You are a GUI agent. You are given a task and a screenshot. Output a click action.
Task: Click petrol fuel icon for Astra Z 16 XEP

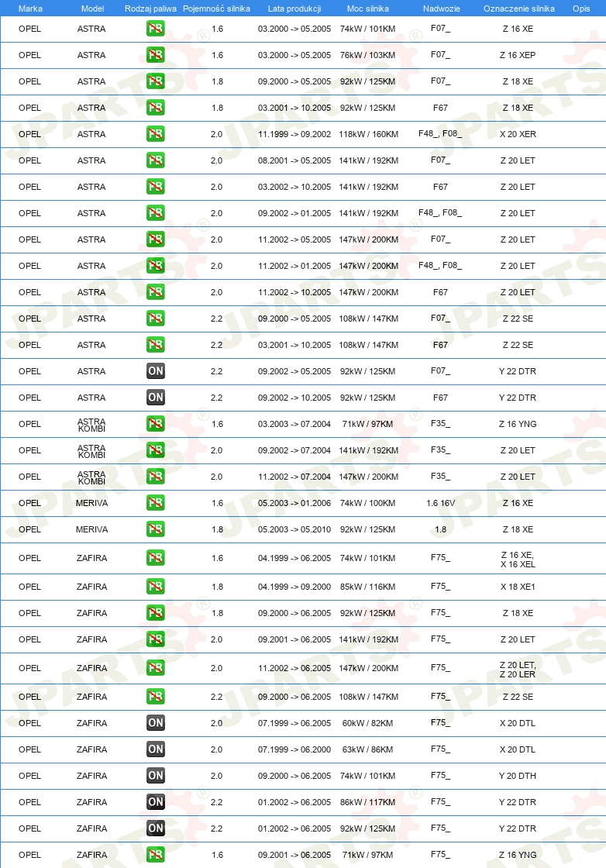156,55
